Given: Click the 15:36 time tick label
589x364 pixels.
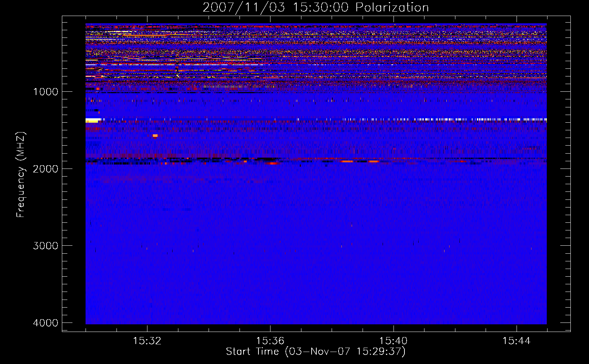Looking at the screenshot, I should (x=270, y=341).
